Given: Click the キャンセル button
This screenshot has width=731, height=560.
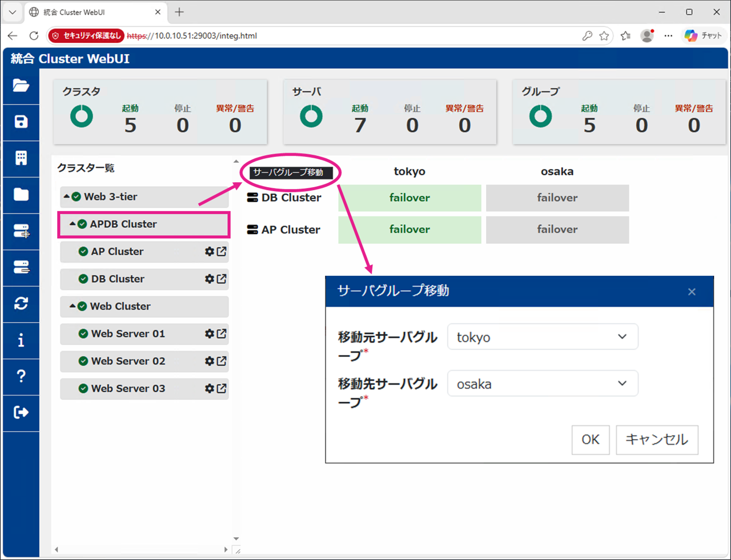Looking at the screenshot, I should pyautogui.click(x=657, y=440).
